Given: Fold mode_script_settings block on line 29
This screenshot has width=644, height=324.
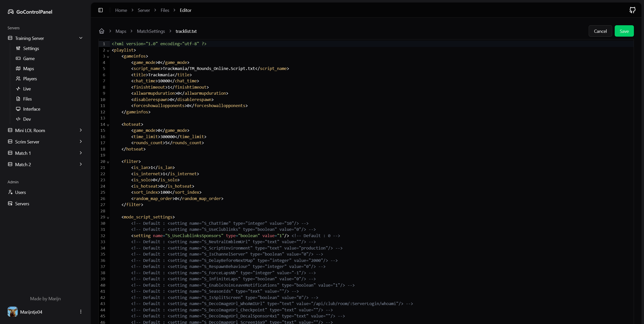Looking at the screenshot, I should (x=108, y=217).
